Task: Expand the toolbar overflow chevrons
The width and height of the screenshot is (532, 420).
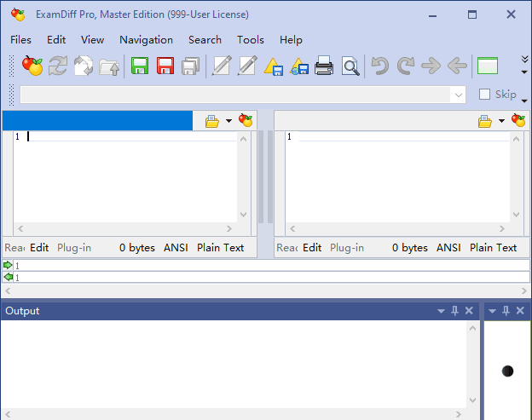Action: 524,60
